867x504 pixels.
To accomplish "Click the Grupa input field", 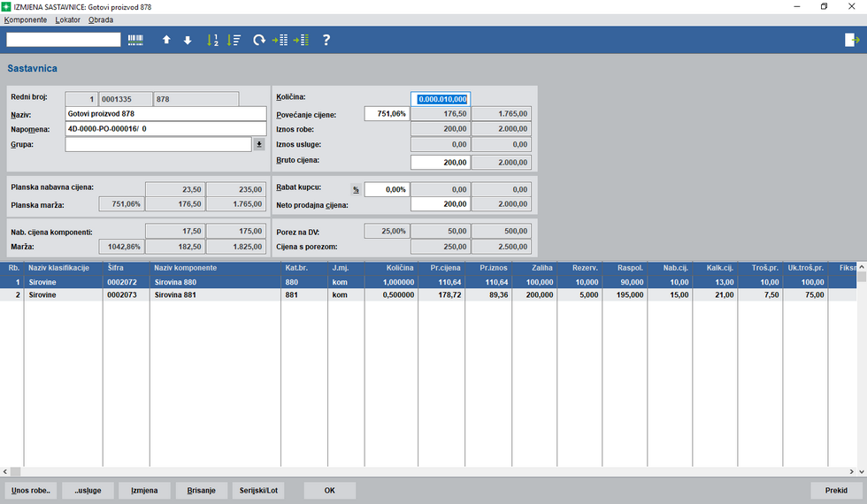I will pyautogui.click(x=158, y=144).
